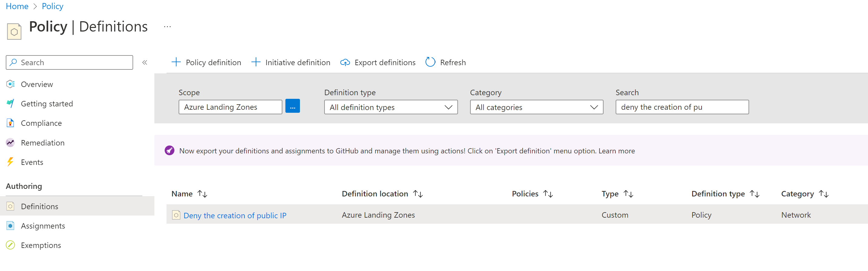The width and height of the screenshot is (868, 271).
Task: Toggle sort order on Type column
Action: coord(628,194)
